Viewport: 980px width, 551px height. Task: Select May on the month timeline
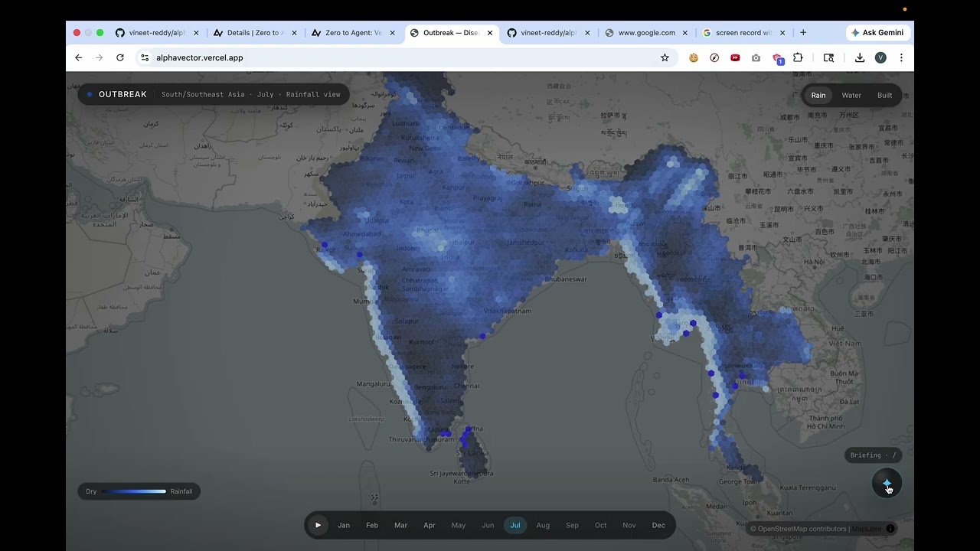point(459,525)
